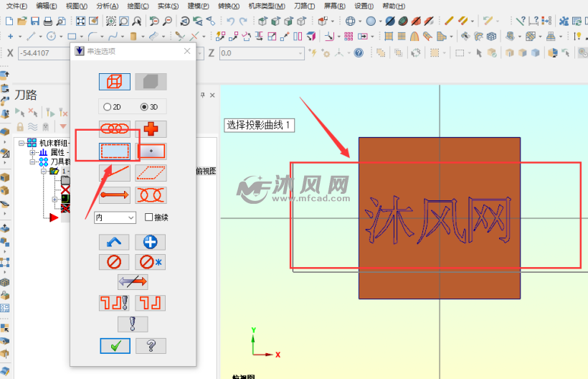
Task: Open the rectangle tool dropdown arrow
Action: click(x=81, y=37)
